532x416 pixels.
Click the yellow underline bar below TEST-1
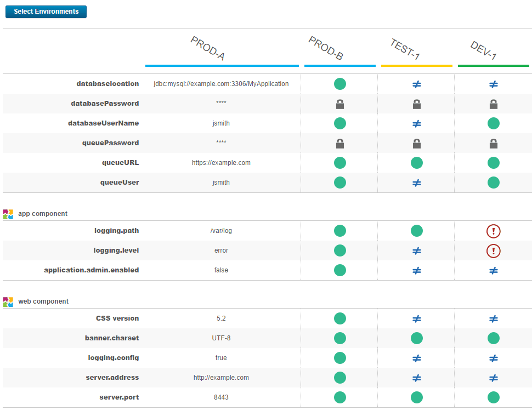[416, 65]
